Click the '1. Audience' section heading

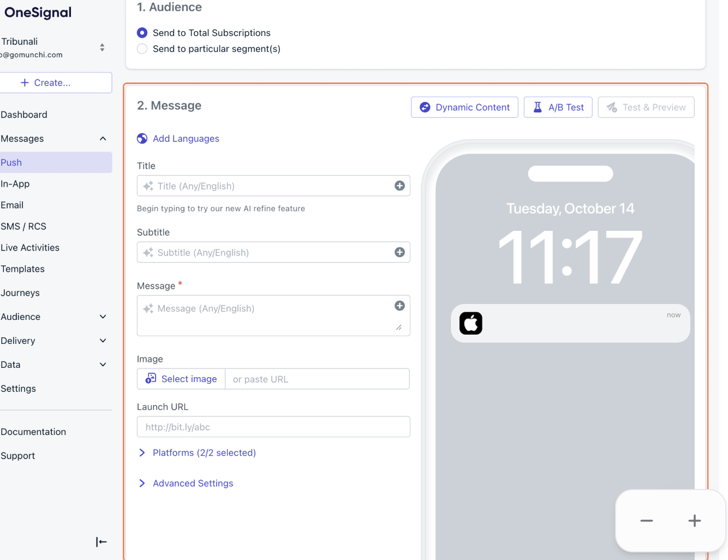[x=169, y=7]
